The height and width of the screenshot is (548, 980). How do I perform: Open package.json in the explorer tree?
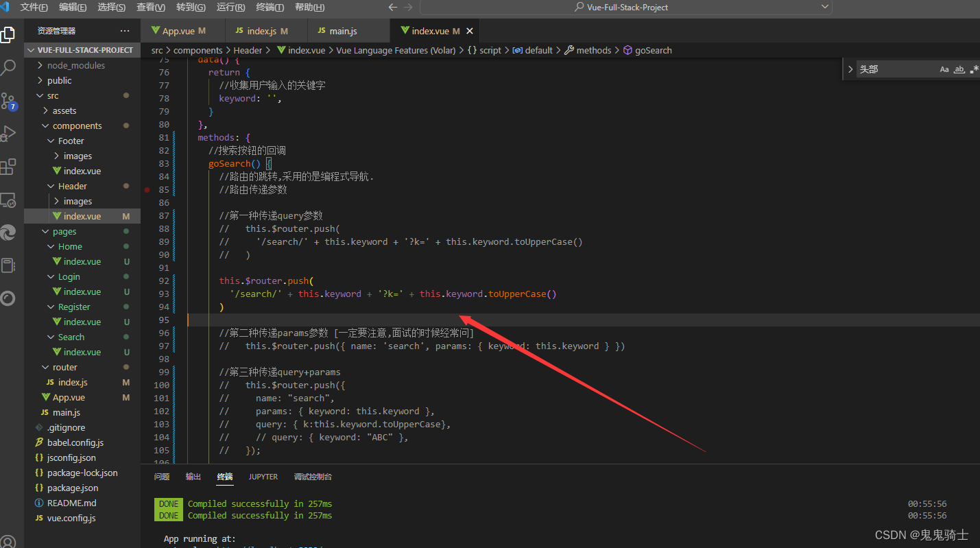(x=82, y=488)
